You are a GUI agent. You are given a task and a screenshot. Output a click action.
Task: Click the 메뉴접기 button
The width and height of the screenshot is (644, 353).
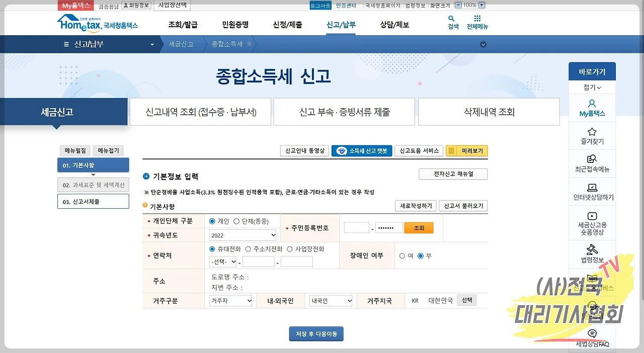click(x=108, y=150)
